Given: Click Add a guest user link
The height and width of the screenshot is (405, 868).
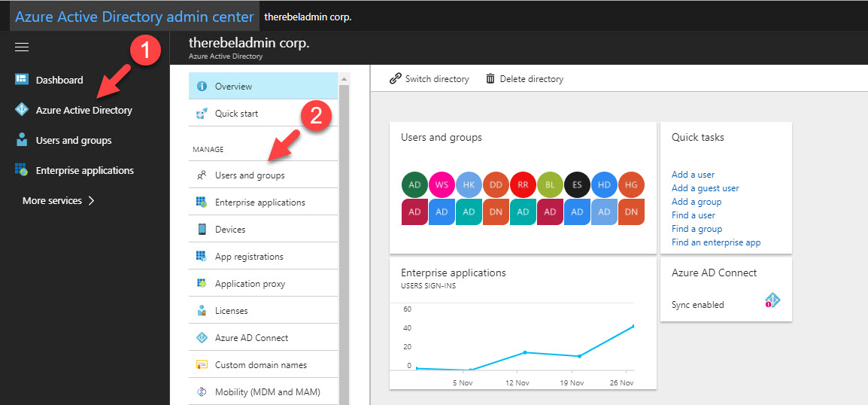Looking at the screenshot, I should click(x=706, y=188).
